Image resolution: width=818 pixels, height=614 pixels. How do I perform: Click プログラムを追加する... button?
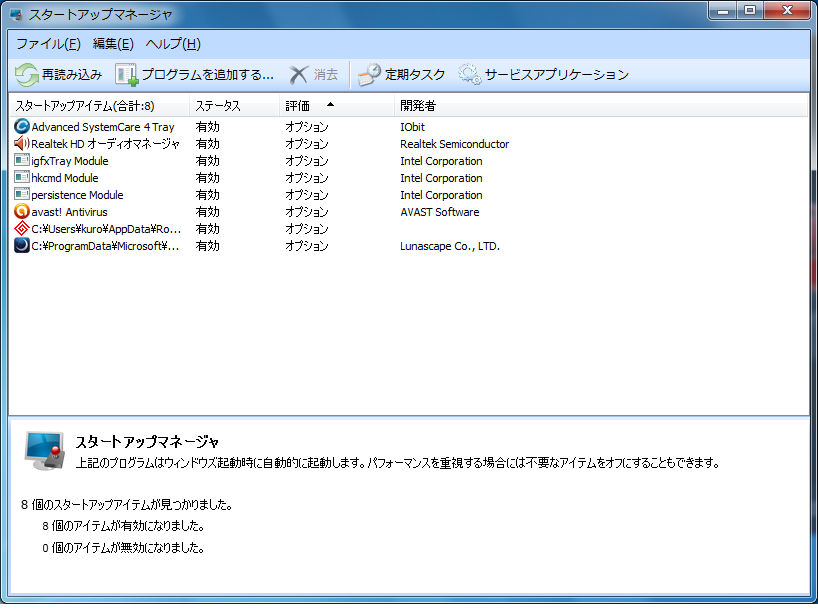pos(194,75)
